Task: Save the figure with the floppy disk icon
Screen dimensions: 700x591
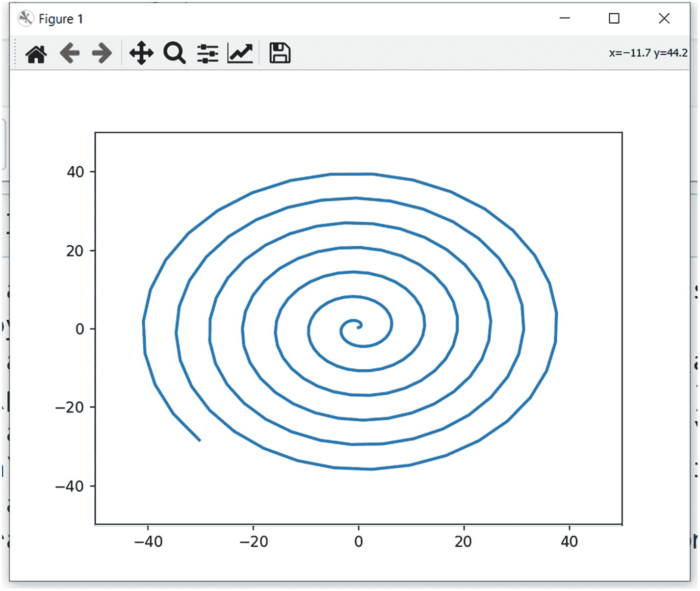Action: pyautogui.click(x=280, y=53)
